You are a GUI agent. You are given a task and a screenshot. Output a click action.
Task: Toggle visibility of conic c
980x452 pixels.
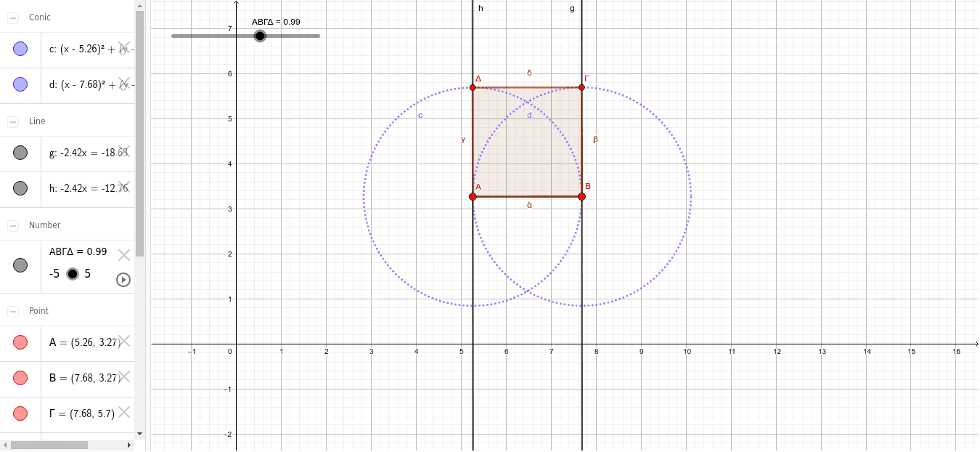20,49
